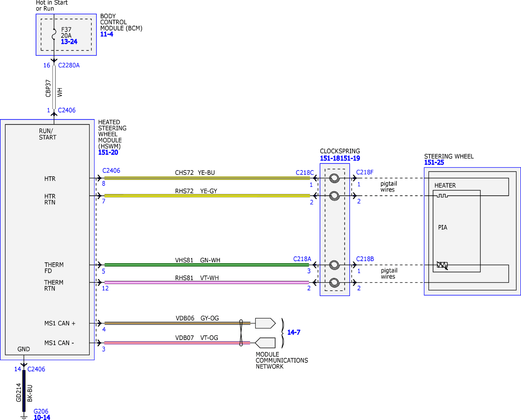This screenshot has height=420, width=521.
Task: Click the C218C connector label
Action: pos(305,173)
